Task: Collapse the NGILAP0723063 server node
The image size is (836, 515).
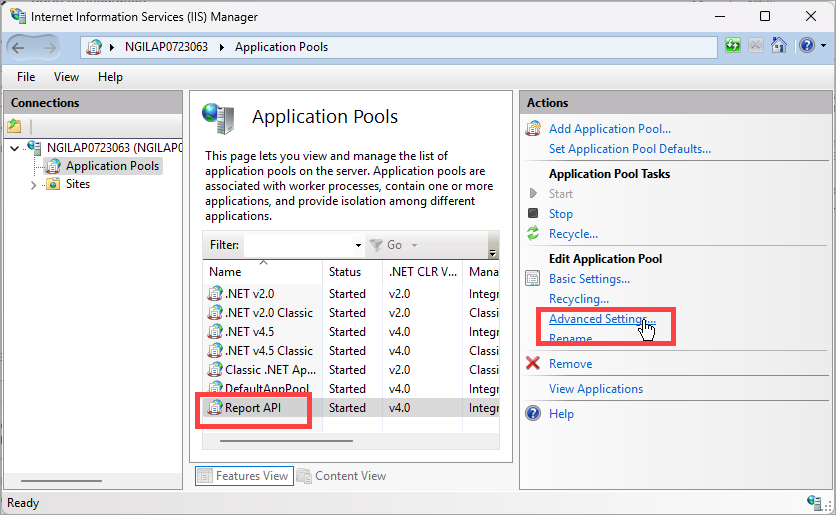Action: (15, 148)
